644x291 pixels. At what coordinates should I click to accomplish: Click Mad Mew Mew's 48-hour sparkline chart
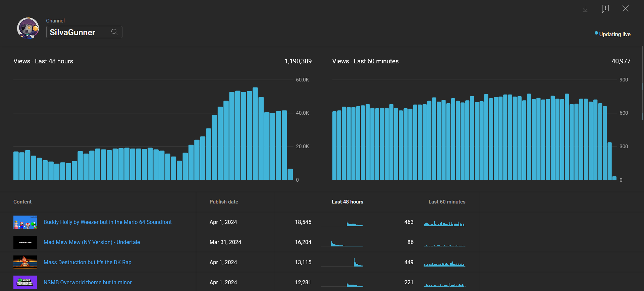click(x=342, y=243)
